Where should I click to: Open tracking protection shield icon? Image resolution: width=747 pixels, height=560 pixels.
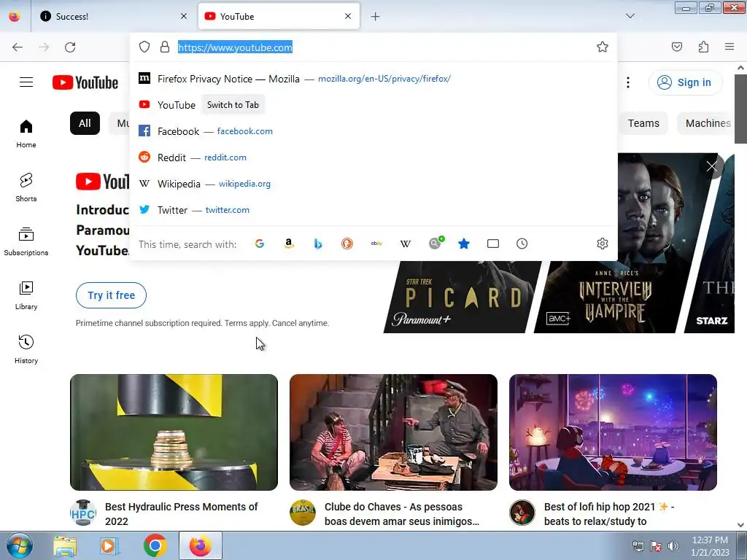[x=144, y=47]
